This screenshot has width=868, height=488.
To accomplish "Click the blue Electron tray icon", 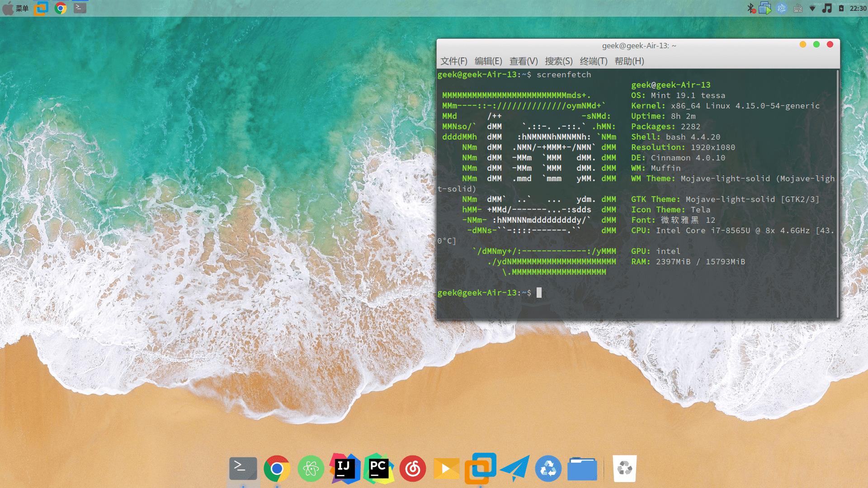I will pyautogui.click(x=782, y=8).
